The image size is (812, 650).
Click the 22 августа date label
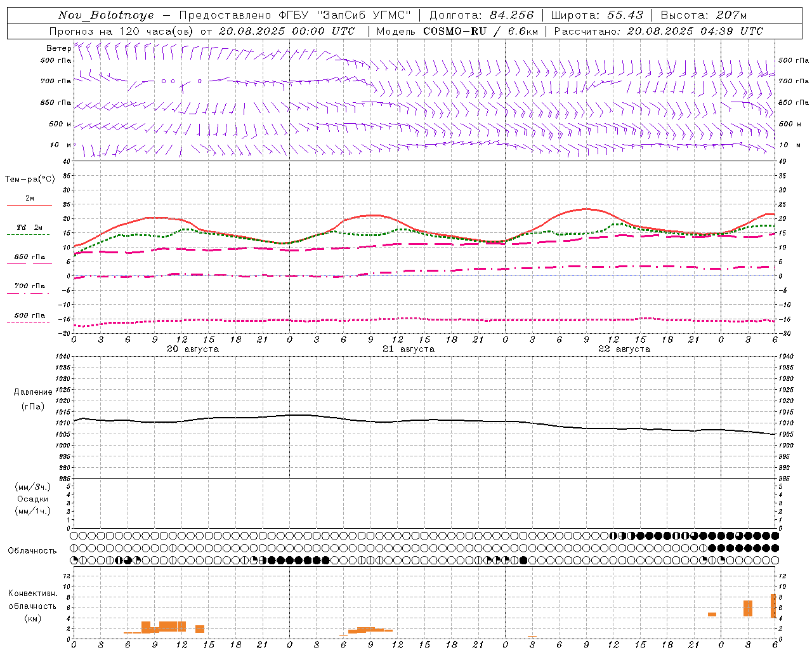coord(624,349)
